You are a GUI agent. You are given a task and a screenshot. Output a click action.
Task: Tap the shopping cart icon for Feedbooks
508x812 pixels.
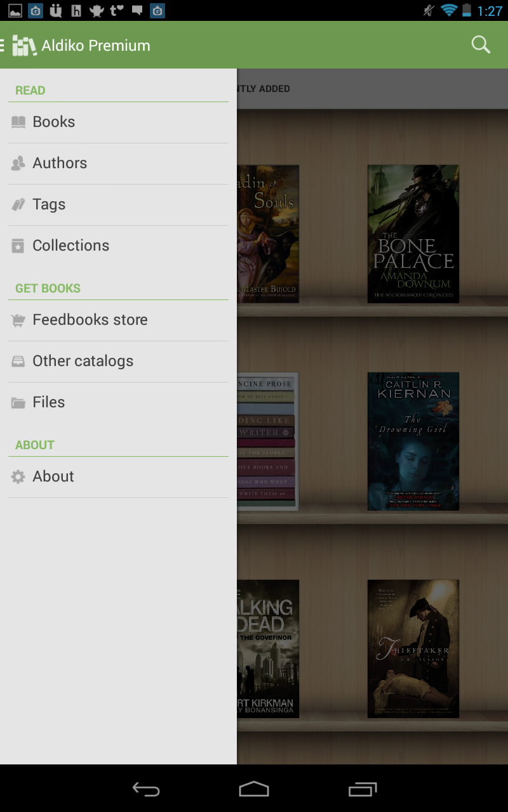tap(18, 320)
